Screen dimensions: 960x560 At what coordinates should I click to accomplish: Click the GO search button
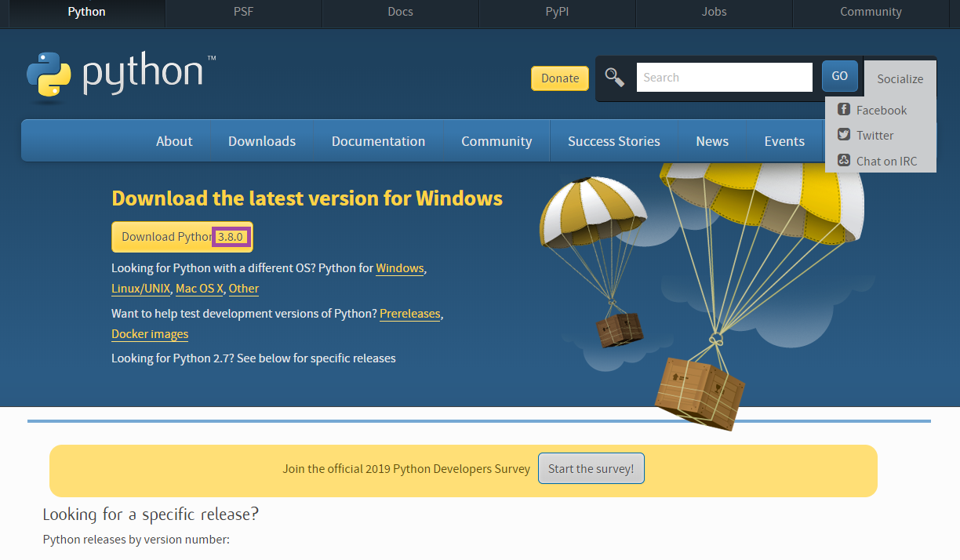pos(839,76)
